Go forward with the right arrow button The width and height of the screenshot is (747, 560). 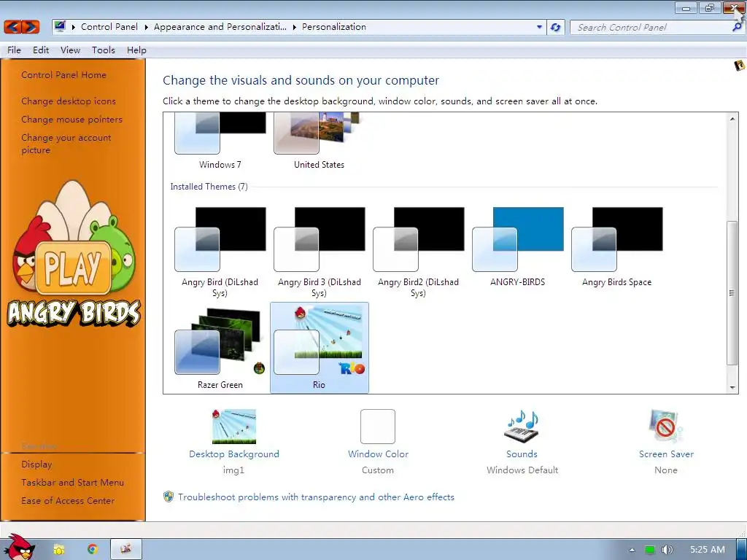click(30, 27)
